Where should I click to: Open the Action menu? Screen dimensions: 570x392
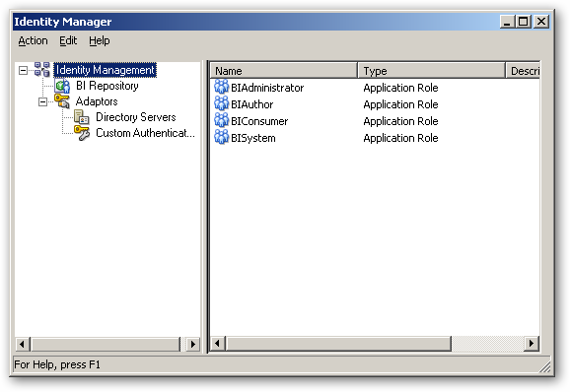[33, 40]
